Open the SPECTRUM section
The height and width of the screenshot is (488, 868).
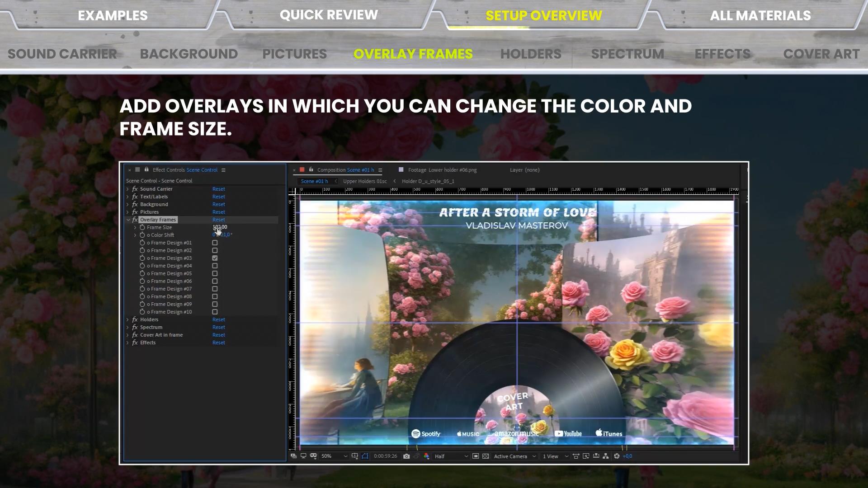[628, 54]
